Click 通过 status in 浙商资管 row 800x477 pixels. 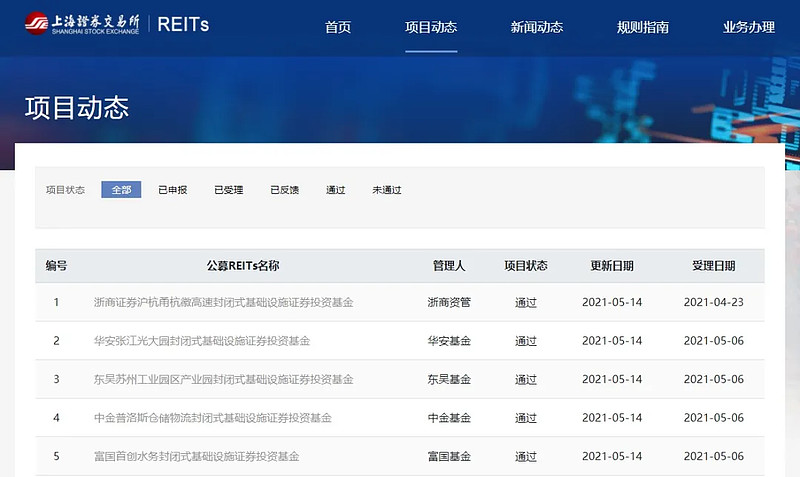click(526, 303)
